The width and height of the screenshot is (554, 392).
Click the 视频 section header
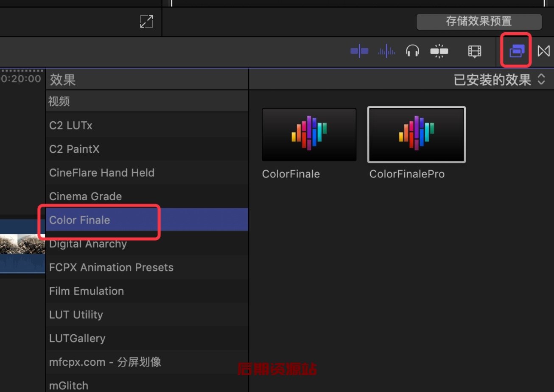point(147,101)
